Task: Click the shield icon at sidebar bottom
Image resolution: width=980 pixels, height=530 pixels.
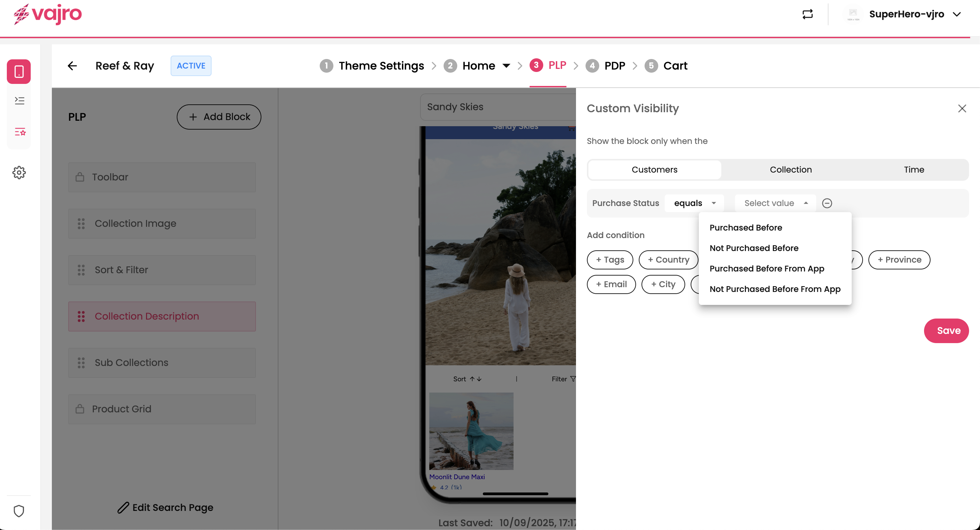Action: click(x=19, y=511)
